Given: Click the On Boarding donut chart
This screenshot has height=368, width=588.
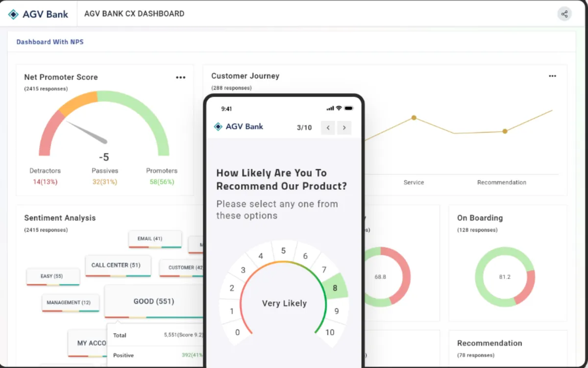Looking at the screenshot, I should click(x=505, y=277).
